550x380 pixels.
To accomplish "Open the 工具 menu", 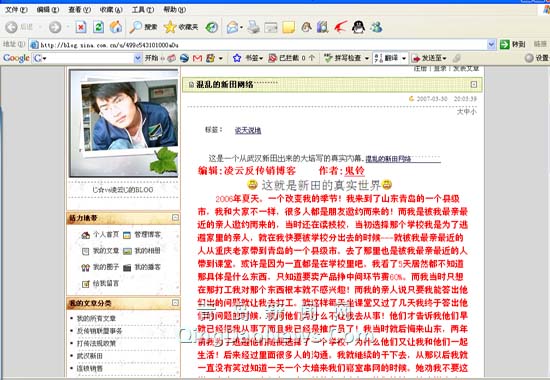I will click(x=143, y=10).
